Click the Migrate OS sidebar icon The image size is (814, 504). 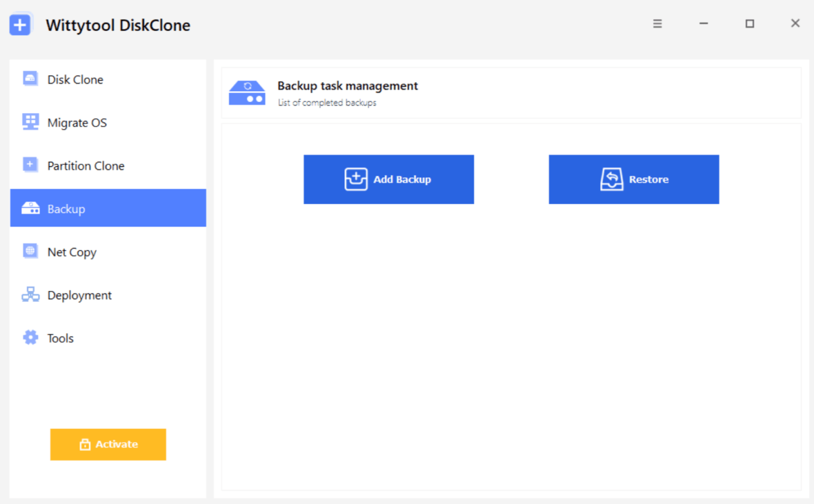click(30, 122)
